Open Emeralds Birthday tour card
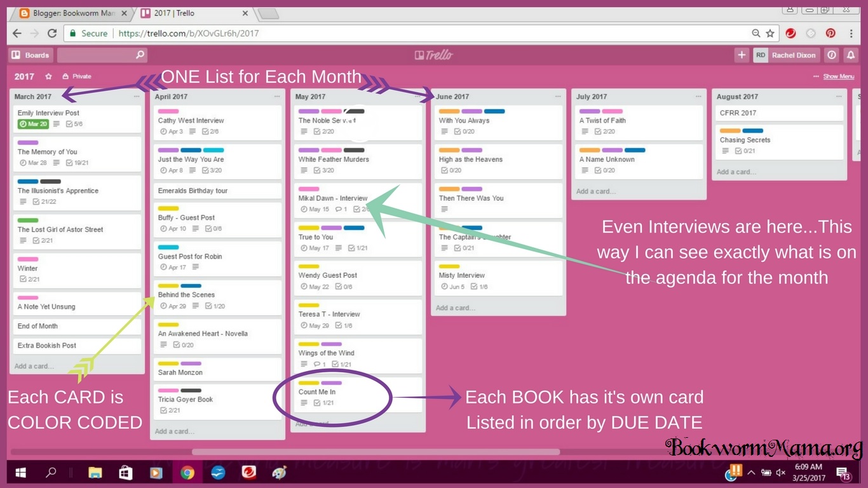The height and width of the screenshot is (488, 868). point(218,191)
